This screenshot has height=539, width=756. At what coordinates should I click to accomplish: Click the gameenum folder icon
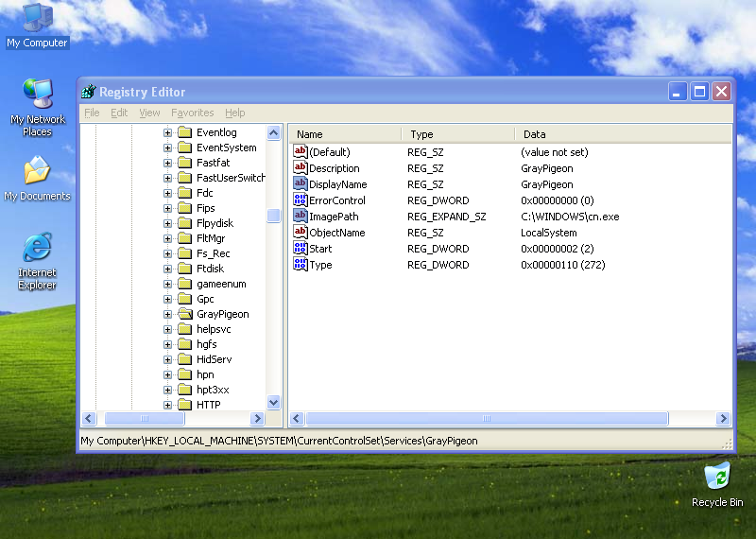pos(185,284)
